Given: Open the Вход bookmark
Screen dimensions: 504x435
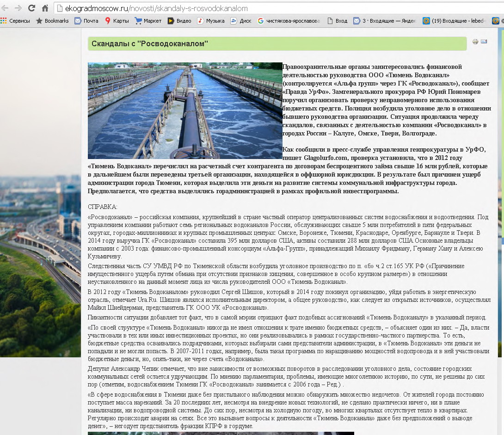Looking at the screenshot, I should coord(337,21).
